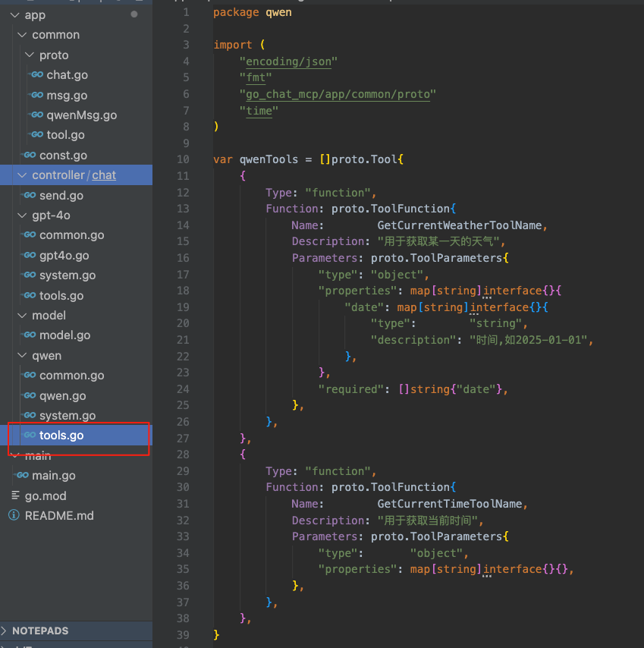
Task: Open main.go in the file tree
Action: (x=53, y=475)
